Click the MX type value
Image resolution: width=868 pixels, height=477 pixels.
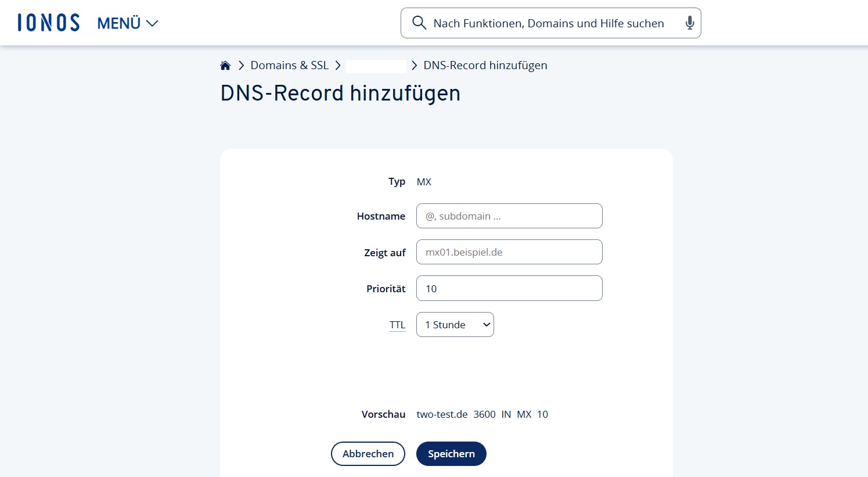424,182
